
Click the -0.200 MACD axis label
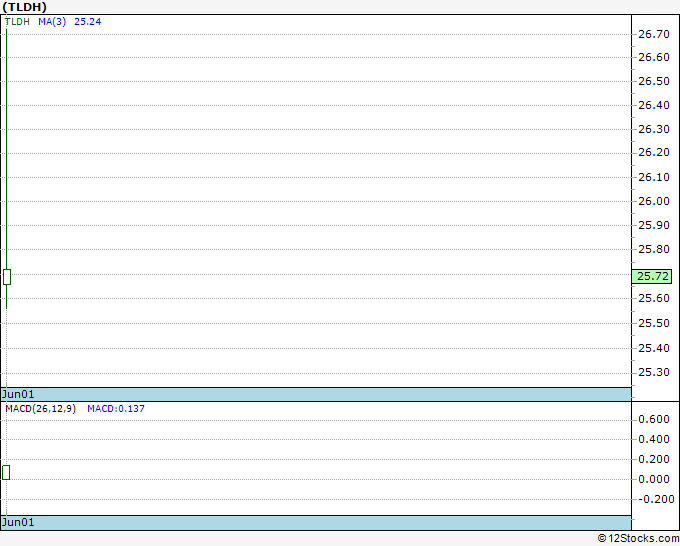[656, 499]
